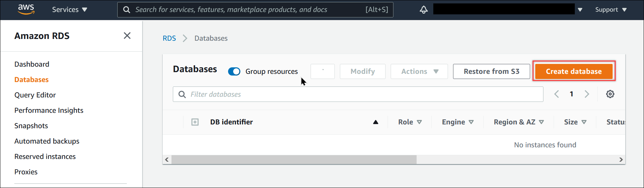Expand all rows plus icon
Image resolution: width=644 pixels, height=188 pixels.
195,122
